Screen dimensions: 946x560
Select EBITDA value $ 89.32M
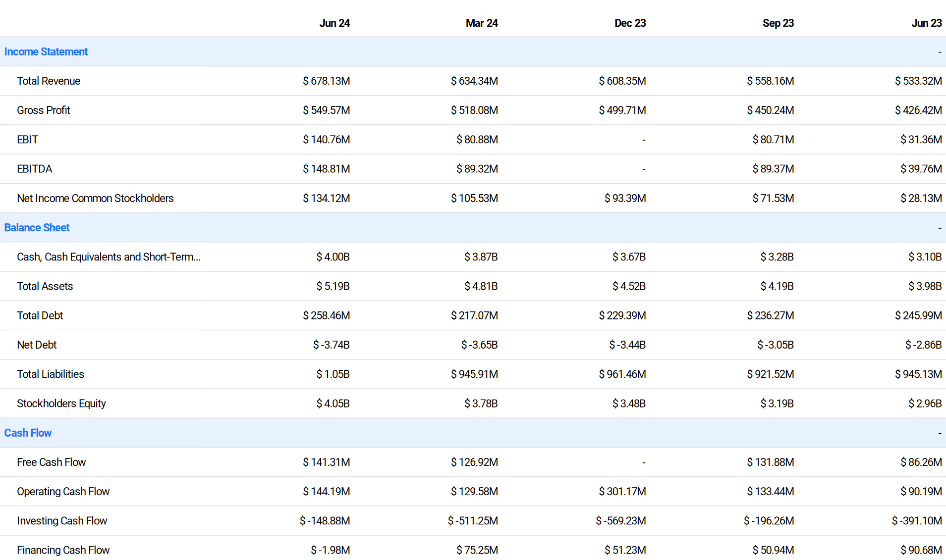click(477, 169)
